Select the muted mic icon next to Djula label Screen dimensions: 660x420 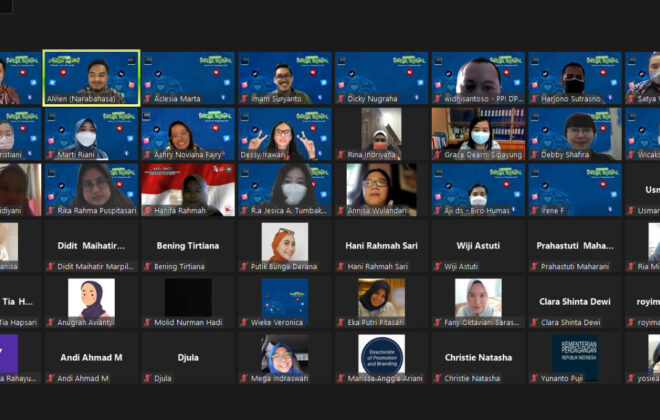tap(147, 378)
